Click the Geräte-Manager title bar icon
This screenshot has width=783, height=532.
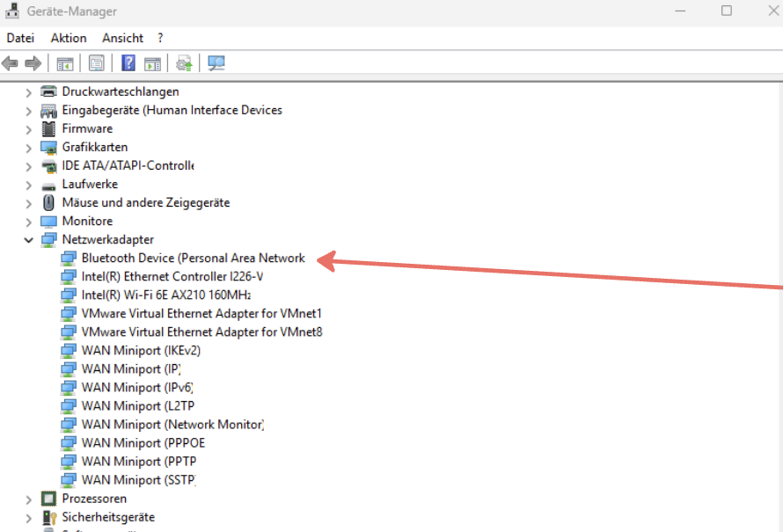(12, 11)
